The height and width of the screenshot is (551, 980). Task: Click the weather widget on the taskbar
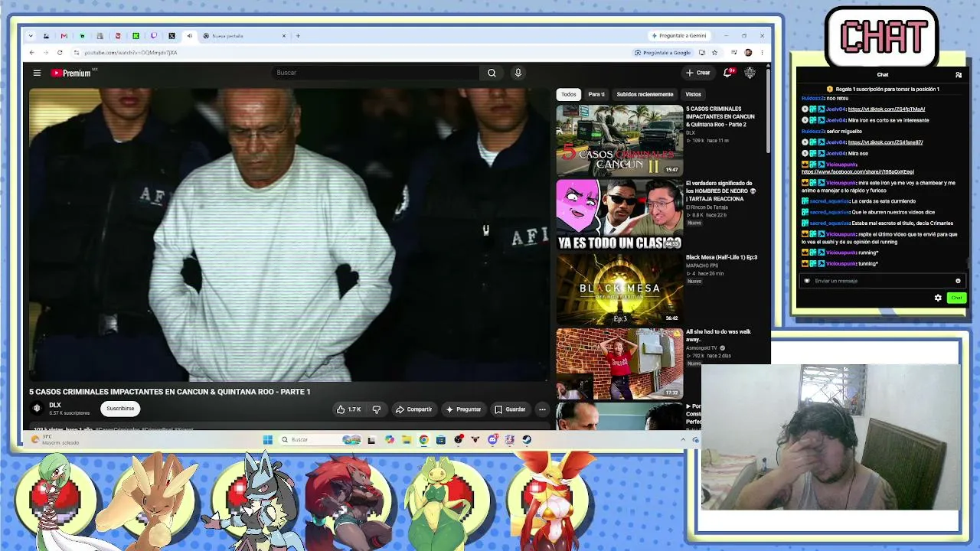coord(55,440)
